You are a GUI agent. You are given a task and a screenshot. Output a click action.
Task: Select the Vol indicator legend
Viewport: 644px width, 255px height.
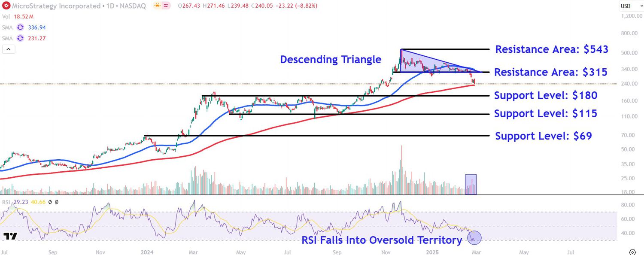pyautogui.click(x=6, y=16)
